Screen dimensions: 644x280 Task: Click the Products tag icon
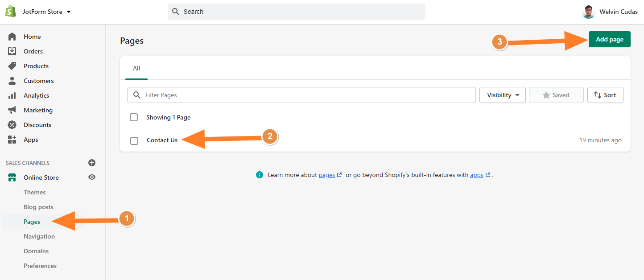[x=12, y=66]
